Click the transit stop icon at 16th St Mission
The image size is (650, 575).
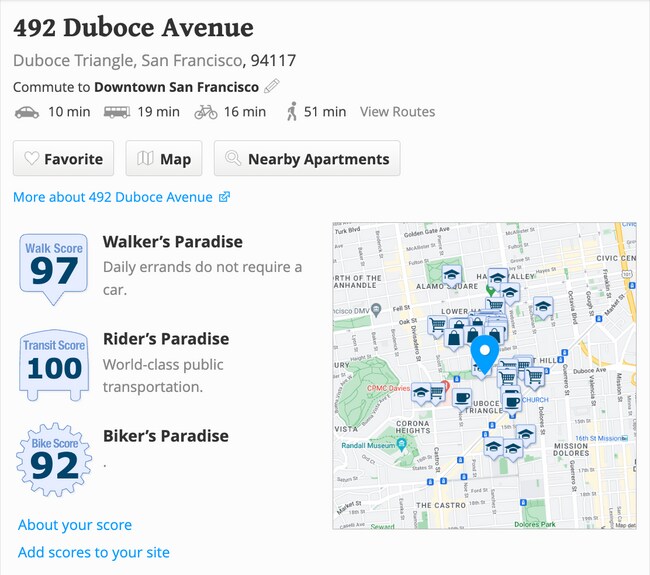click(626, 438)
